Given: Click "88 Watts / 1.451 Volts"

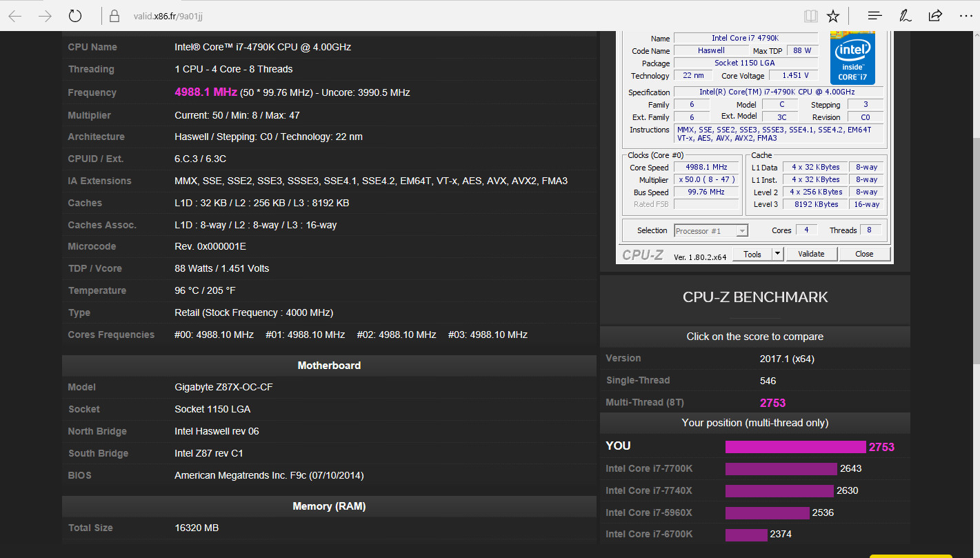Looking at the screenshot, I should 222,268.
